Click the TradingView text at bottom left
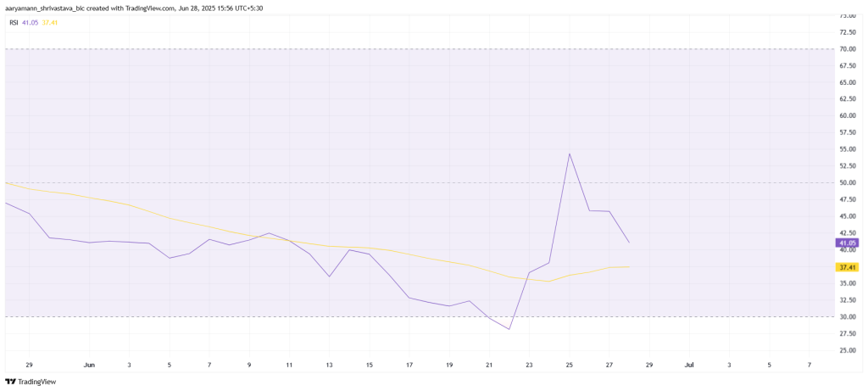This screenshot has height=391, width=868. click(37, 382)
